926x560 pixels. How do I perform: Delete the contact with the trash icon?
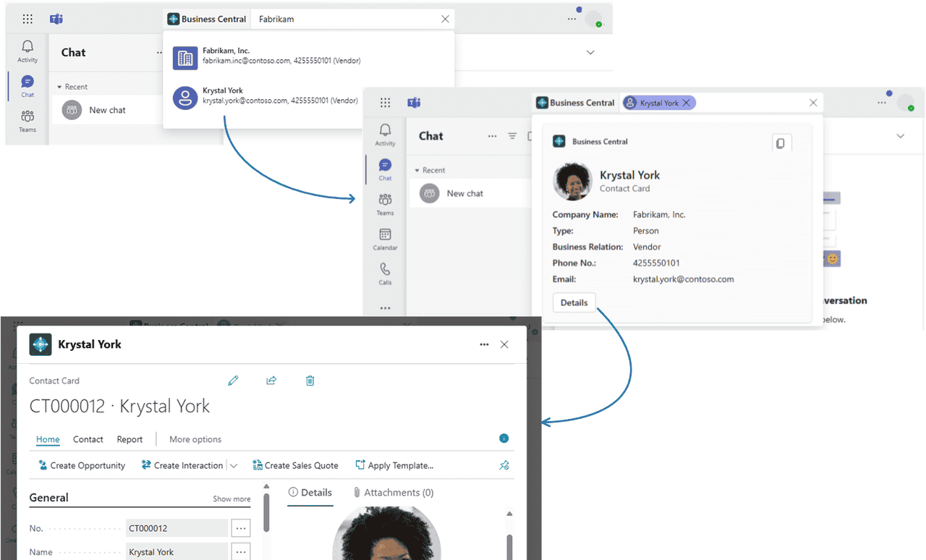(310, 380)
